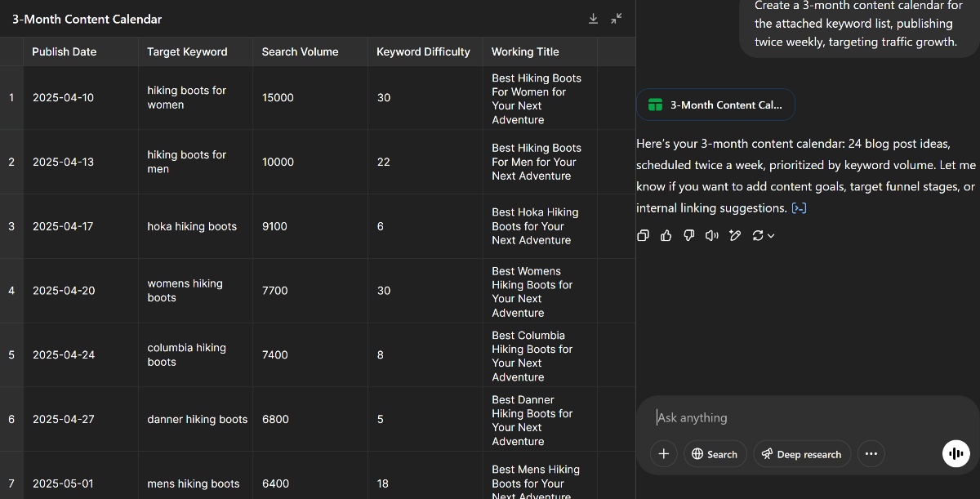Click row number 1

coord(11,98)
